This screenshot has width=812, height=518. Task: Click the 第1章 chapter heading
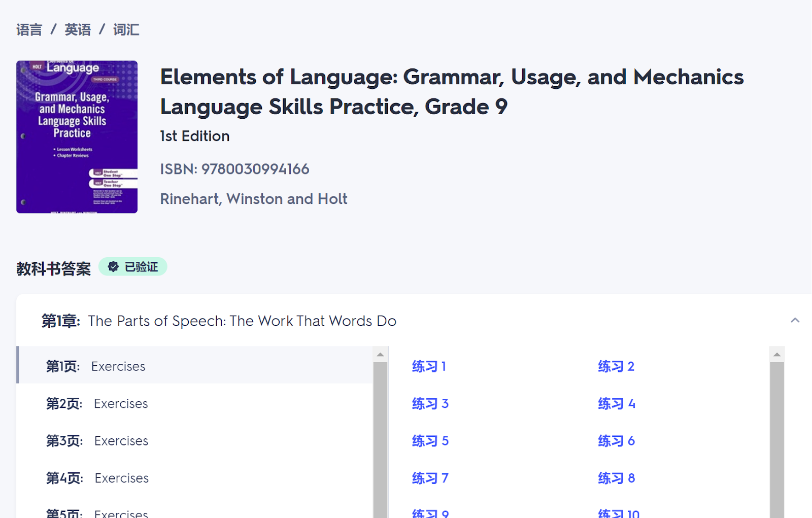[219, 321]
